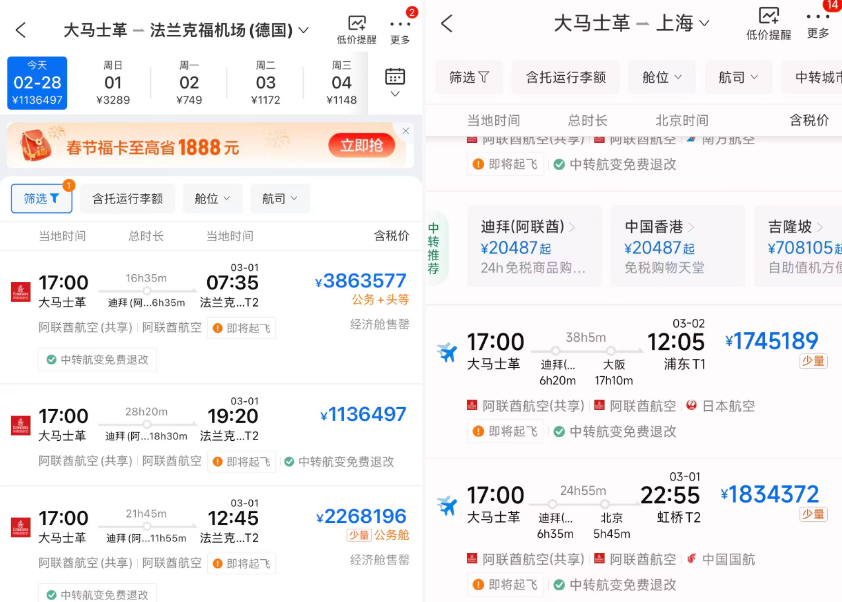Toggle the 含托运行李额 baggage filter on the Frankfurt page
The width and height of the screenshot is (842, 602).
pos(131,197)
